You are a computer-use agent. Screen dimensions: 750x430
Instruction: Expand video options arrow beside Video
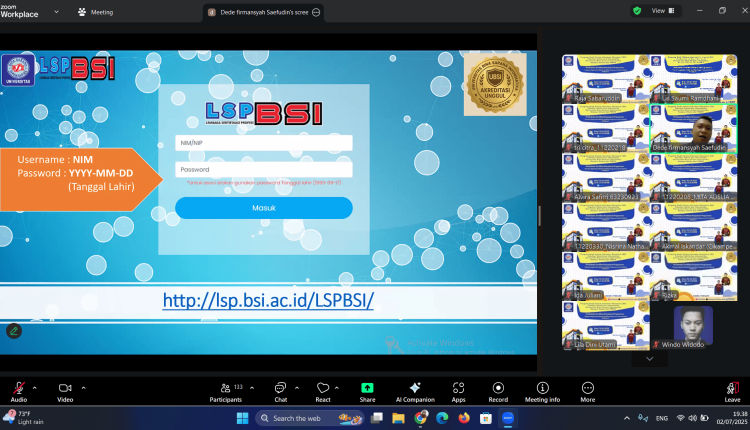pos(83,388)
